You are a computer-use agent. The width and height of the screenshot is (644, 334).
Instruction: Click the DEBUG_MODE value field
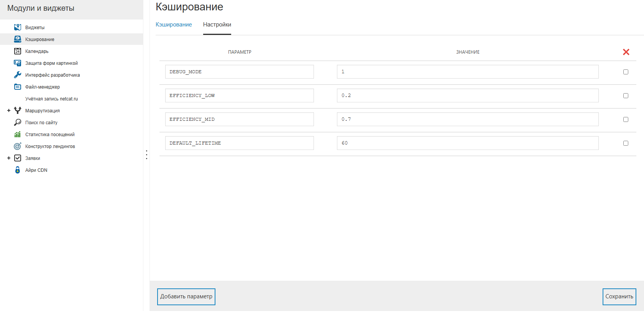[x=468, y=72]
